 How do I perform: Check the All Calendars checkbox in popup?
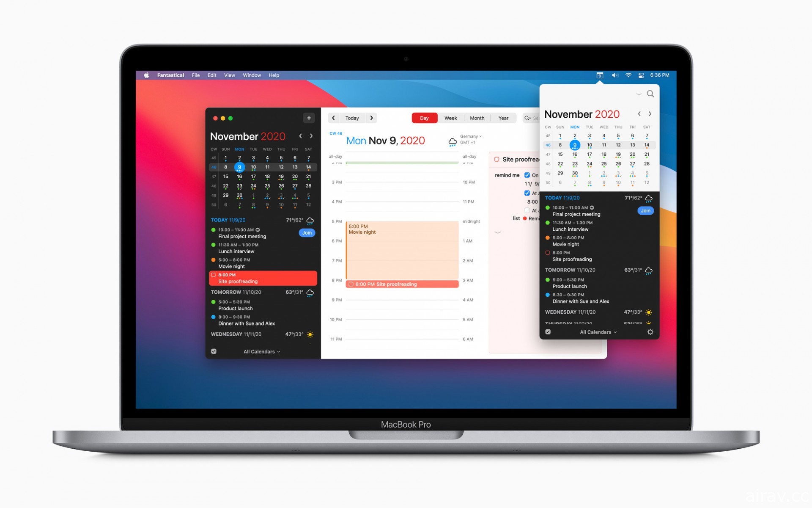(x=549, y=332)
